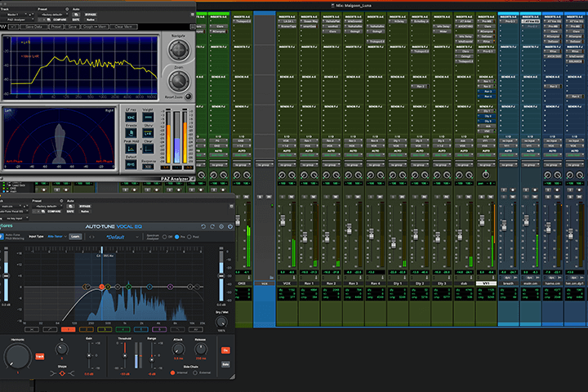The height and width of the screenshot is (392, 588).
Task: Select Internal Side Chain option
Action: pos(172,372)
